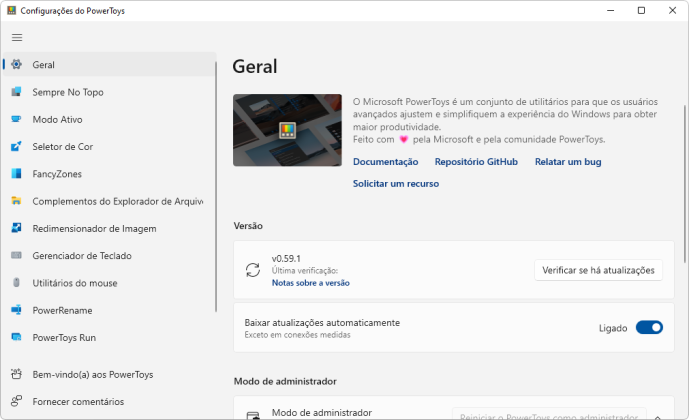Open the Repositório GitHub link
Image resolution: width=689 pixels, height=420 pixels.
476,162
